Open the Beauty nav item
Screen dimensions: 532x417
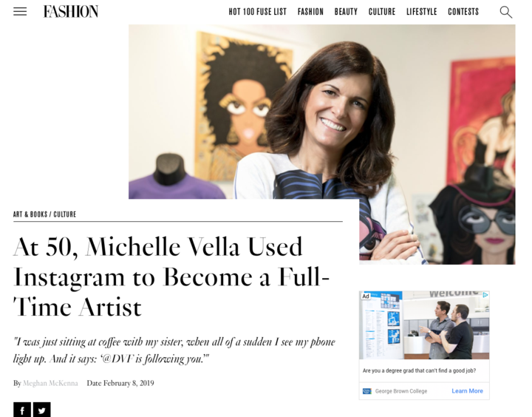click(346, 12)
